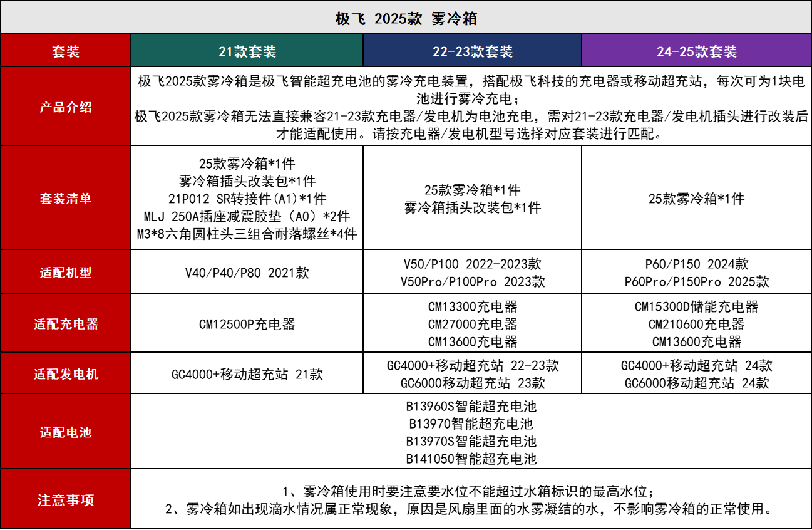This screenshot has width=812, height=530.
Task: Click the title "极飞 2025款 雾冷箱"
Action: tap(406, 18)
